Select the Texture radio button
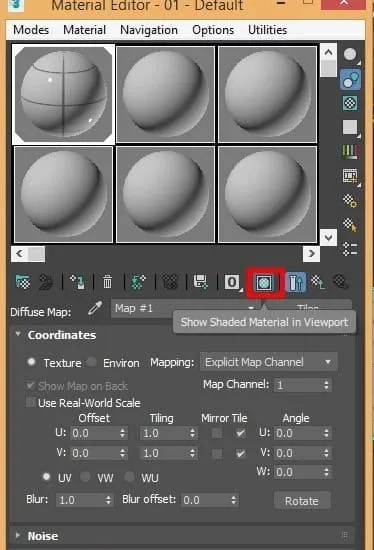The height and width of the screenshot is (550, 374). click(x=31, y=362)
